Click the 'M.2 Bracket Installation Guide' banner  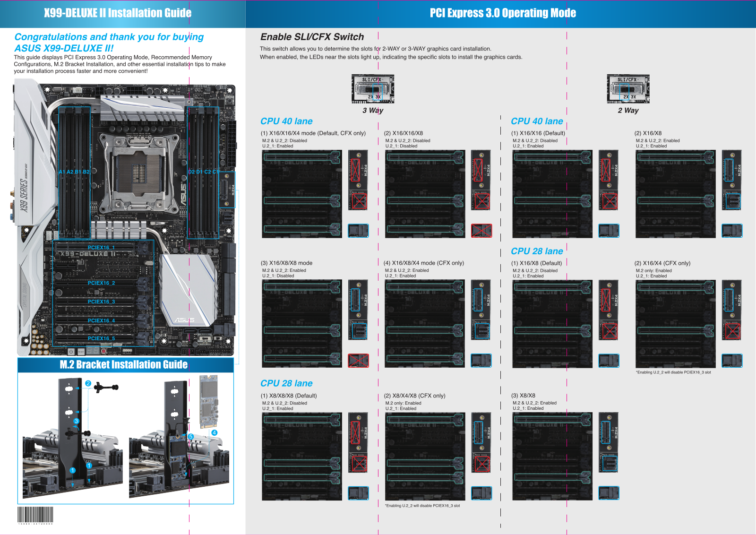point(123,364)
